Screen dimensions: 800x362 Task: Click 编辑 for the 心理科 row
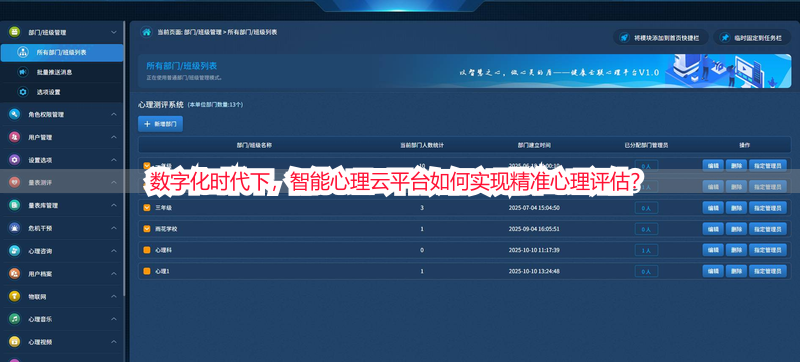713,250
